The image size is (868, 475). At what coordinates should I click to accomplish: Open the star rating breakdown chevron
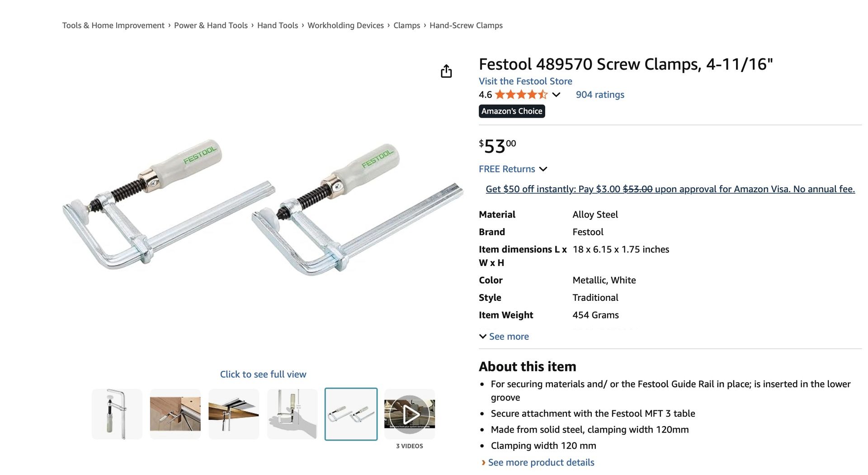(x=556, y=95)
